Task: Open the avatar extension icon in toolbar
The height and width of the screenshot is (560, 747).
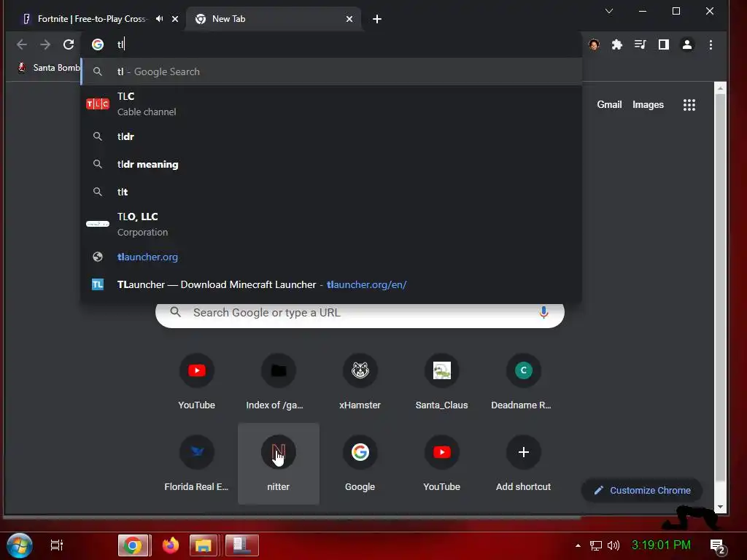Action: click(x=594, y=44)
